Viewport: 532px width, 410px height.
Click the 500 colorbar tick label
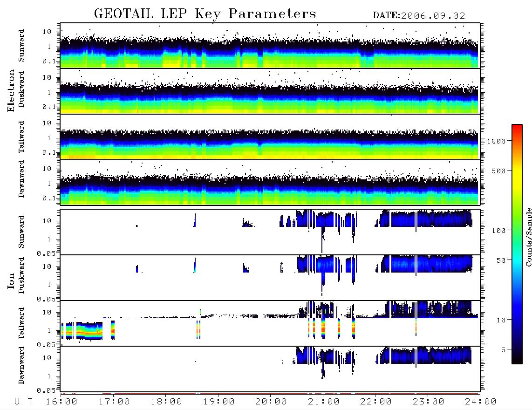click(x=498, y=171)
